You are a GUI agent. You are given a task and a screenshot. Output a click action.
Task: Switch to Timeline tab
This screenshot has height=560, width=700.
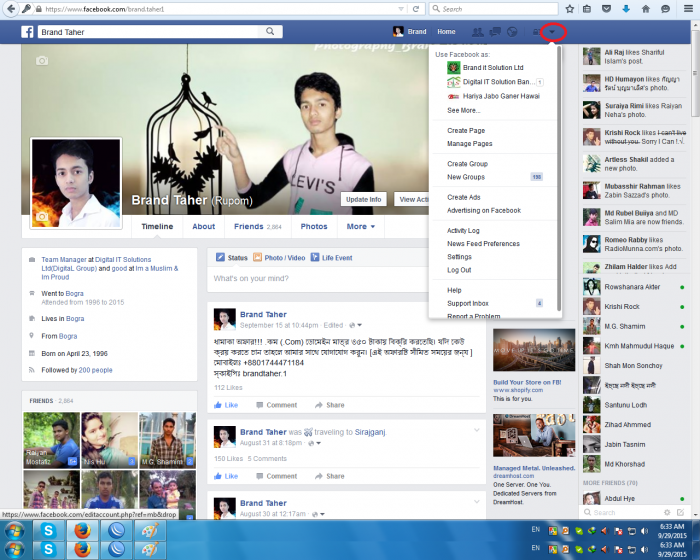pyautogui.click(x=157, y=226)
